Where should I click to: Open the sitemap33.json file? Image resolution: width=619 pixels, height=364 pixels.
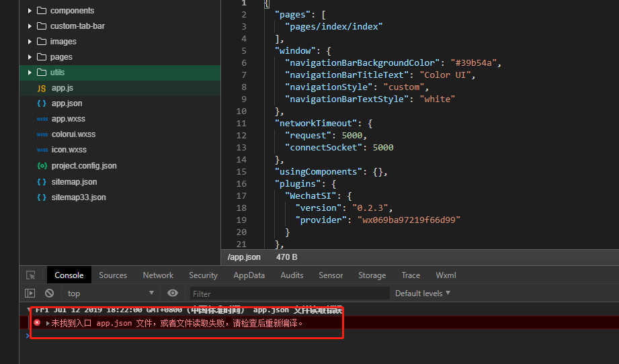[x=79, y=197]
